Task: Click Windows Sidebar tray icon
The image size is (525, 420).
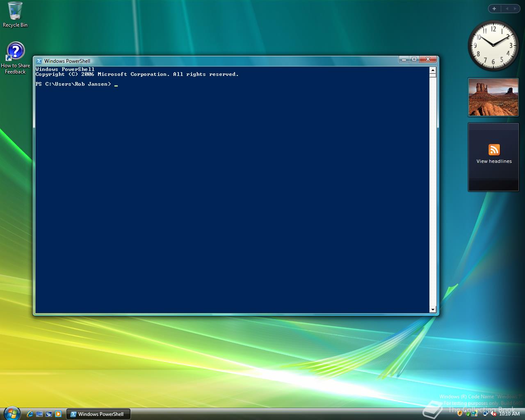Action: point(475,413)
